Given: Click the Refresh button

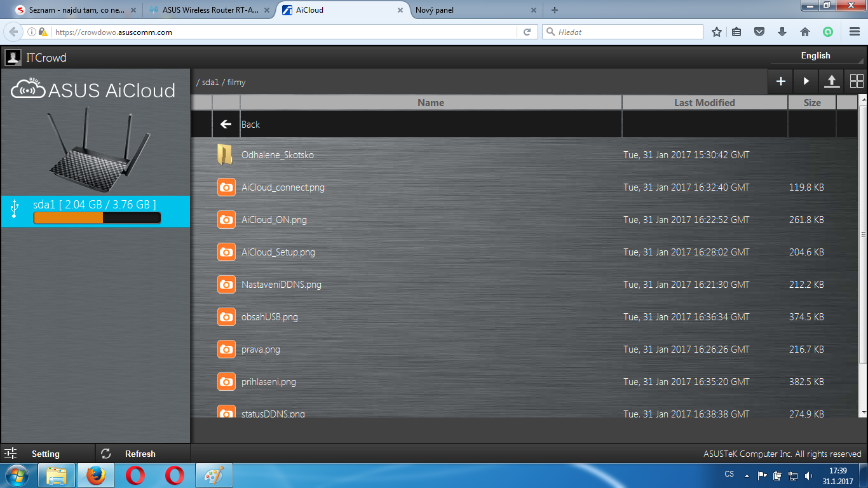Looking at the screenshot, I should point(140,454).
